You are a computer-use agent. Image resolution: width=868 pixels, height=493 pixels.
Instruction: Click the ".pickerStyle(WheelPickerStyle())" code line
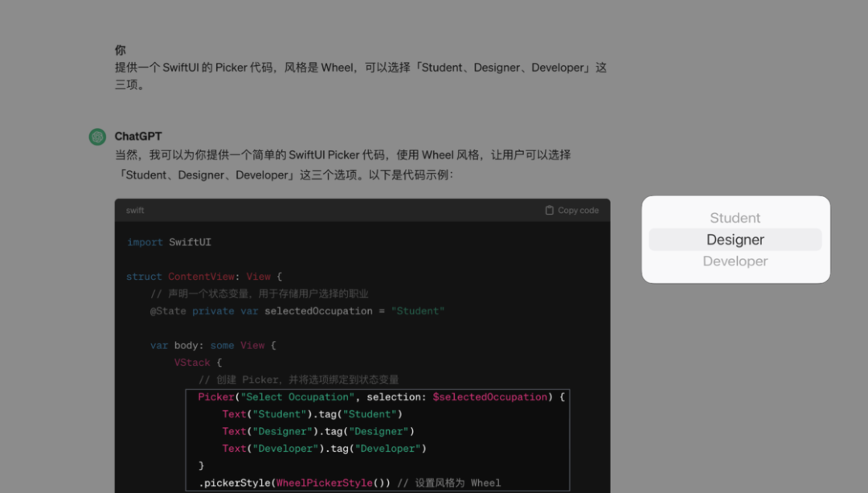(350, 483)
